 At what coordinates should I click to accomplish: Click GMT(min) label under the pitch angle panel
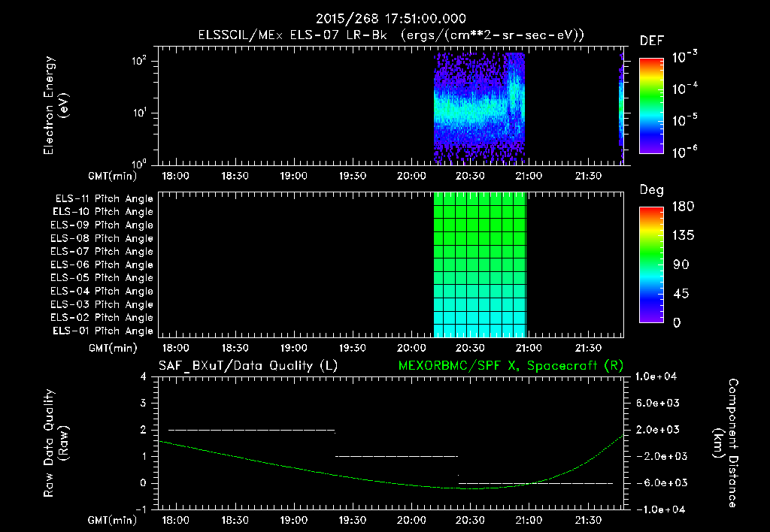click(113, 349)
